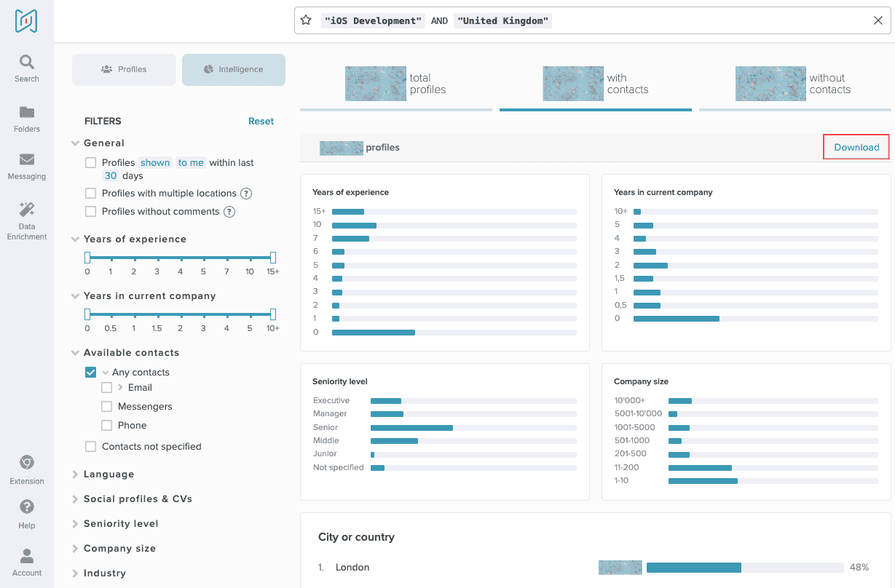The width and height of the screenshot is (895, 588).
Task: Collapse the Years of experience section
Action: click(x=76, y=239)
